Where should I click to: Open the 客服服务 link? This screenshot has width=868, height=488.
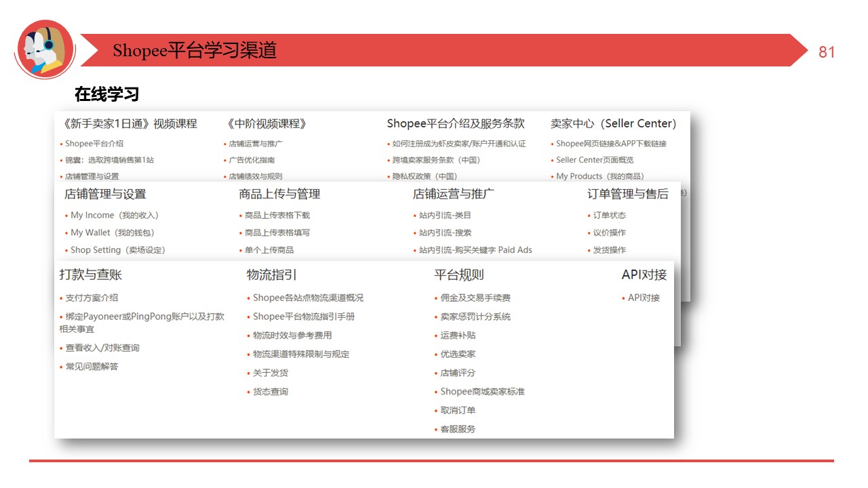tap(458, 429)
